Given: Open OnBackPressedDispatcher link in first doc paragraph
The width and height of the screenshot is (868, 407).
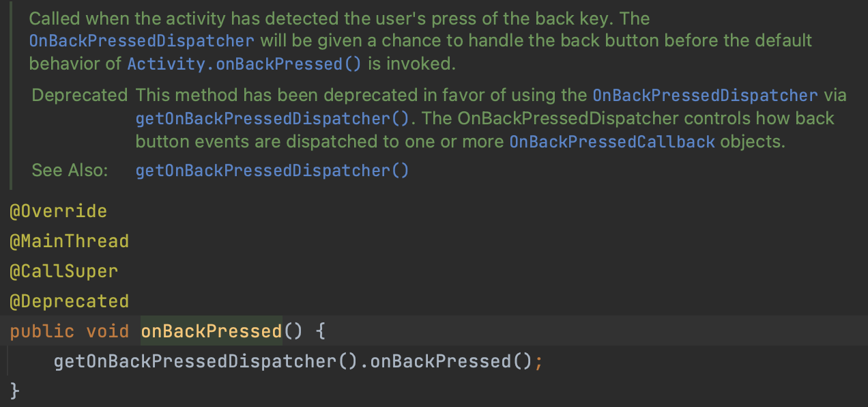Looking at the screenshot, I should (x=142, y=40).
